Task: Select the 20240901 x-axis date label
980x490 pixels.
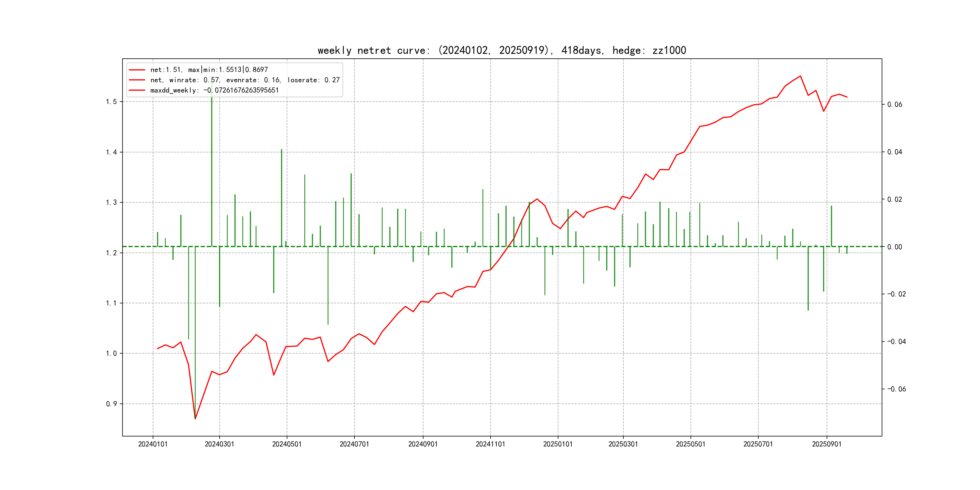Action: pyautogui.click(x=423, y=444)
